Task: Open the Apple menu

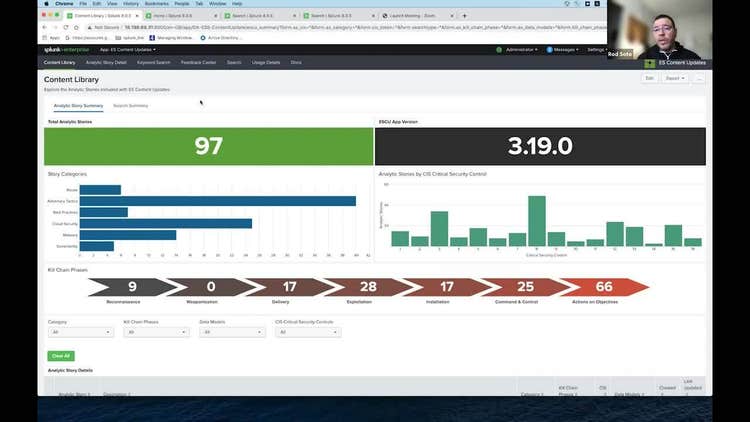Action: point(46,4)
